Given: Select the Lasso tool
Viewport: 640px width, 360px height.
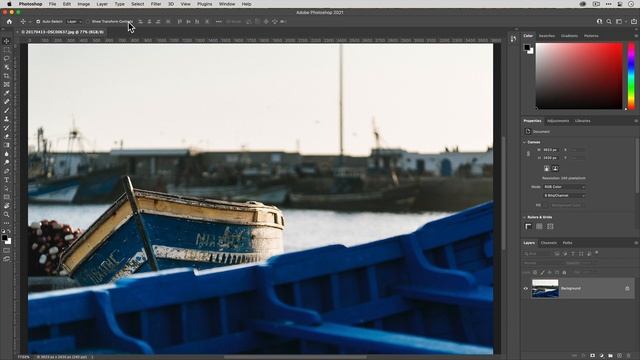Looking at the screenshot, I should pyautogui.click(x=7, y=59).
